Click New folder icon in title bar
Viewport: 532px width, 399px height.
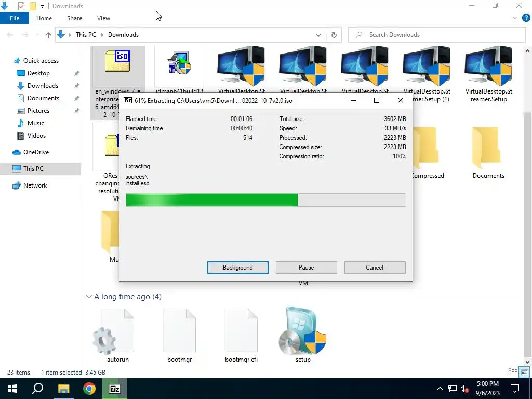point(33,6)
